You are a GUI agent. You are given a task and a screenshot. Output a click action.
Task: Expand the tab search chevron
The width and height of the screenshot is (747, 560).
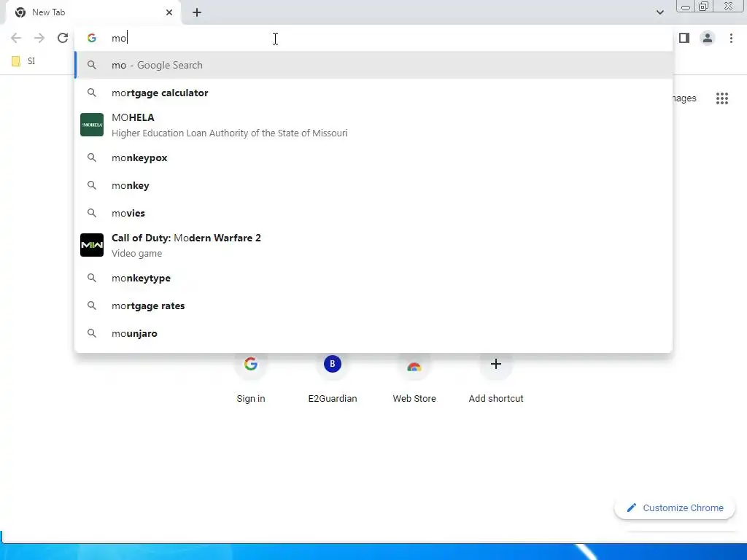click(x=659, y=12)
